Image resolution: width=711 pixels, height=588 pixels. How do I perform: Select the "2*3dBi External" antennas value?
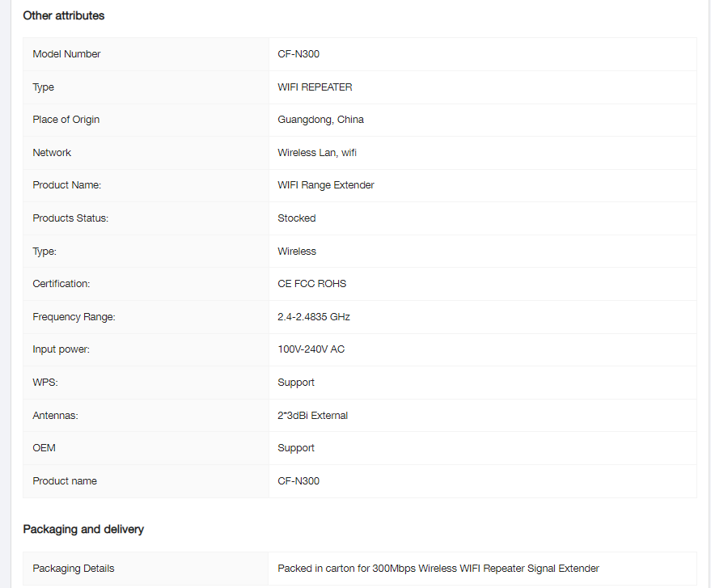click(312, 416)
